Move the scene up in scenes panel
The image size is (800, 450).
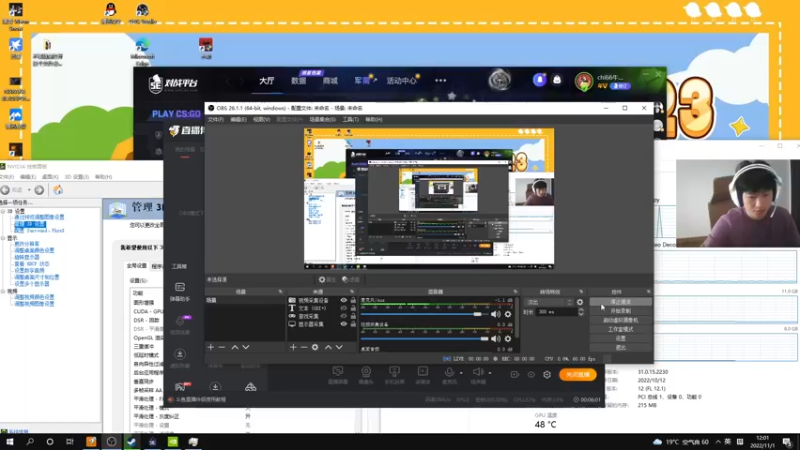point(235,347)
